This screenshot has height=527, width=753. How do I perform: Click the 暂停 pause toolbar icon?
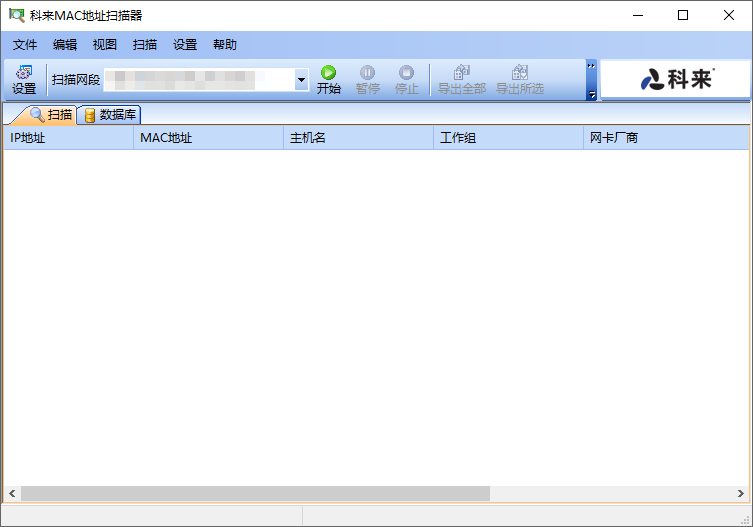pyautogui.click(x=367, y=80)
